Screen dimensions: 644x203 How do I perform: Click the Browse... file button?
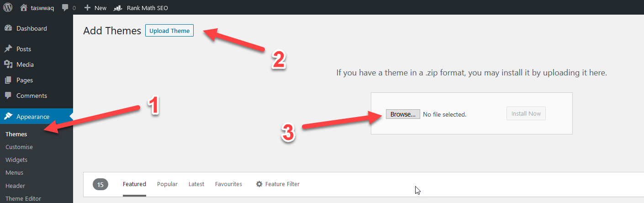pyautogui.click(x=403, y=114)
